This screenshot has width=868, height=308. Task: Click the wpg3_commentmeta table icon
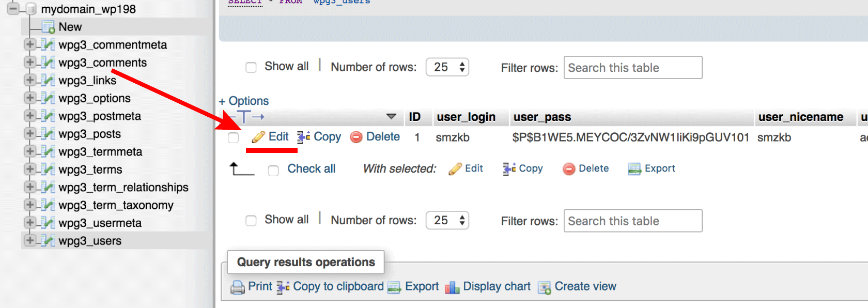[48, 44]
